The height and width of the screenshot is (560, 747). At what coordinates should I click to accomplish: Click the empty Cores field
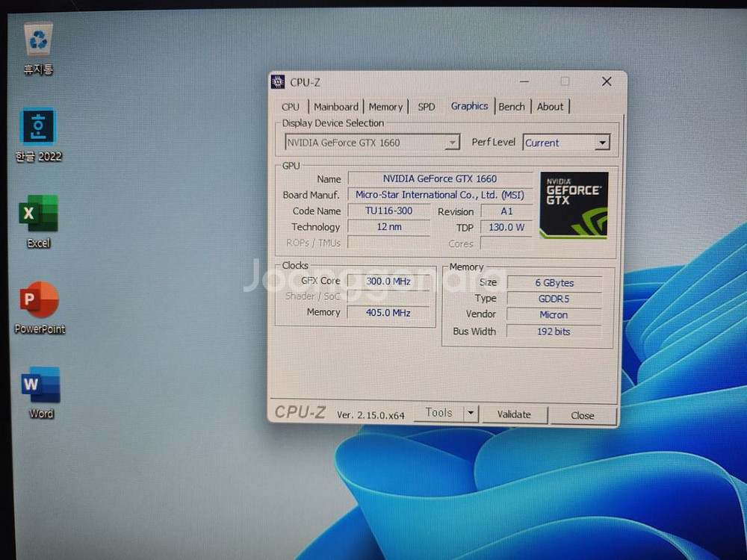point(507,243)
